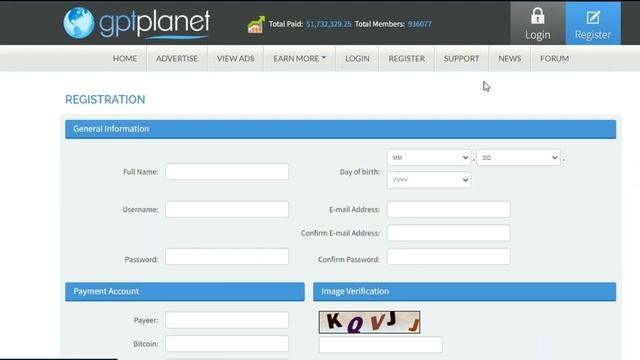Viewport: 640px width, 360px height.
Task: Open the SUPPORT menu item
Action: tap(462, 58)
